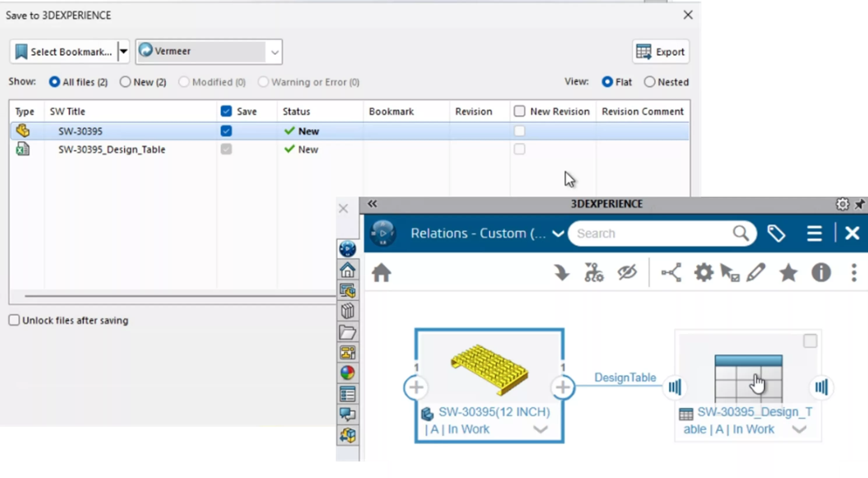Open the hamburger menu in 3DEXPERIENCE panel
Image resolution: width=868 pixels, height=478 pixels.
pyautogui.click(x=814, y=233)
